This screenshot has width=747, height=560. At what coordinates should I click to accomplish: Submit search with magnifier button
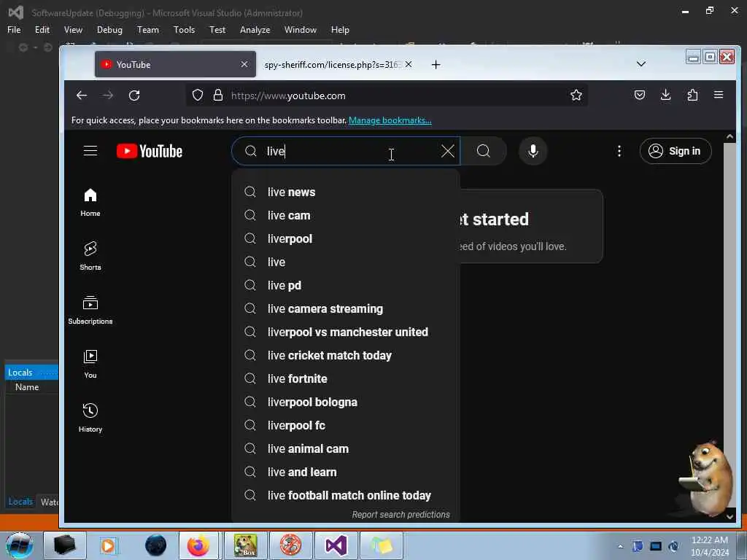coord(483,151)
